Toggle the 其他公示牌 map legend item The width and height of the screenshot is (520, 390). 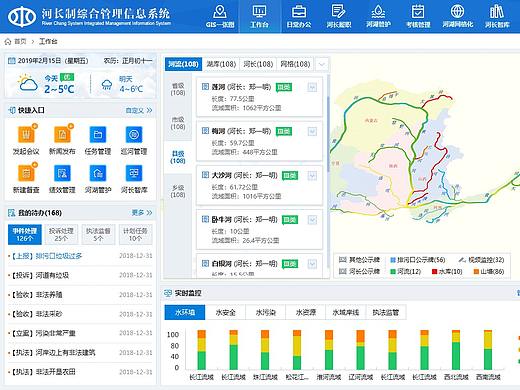[x=359, y=260]
